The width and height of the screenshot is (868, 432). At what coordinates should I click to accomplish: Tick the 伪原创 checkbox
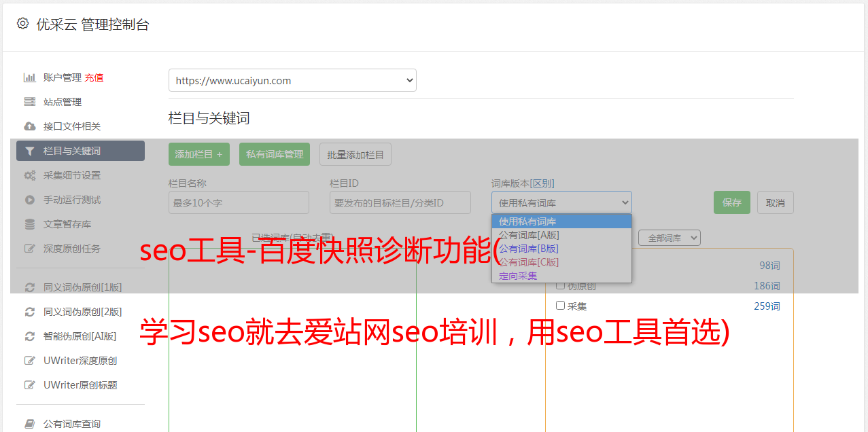(561, 285)
